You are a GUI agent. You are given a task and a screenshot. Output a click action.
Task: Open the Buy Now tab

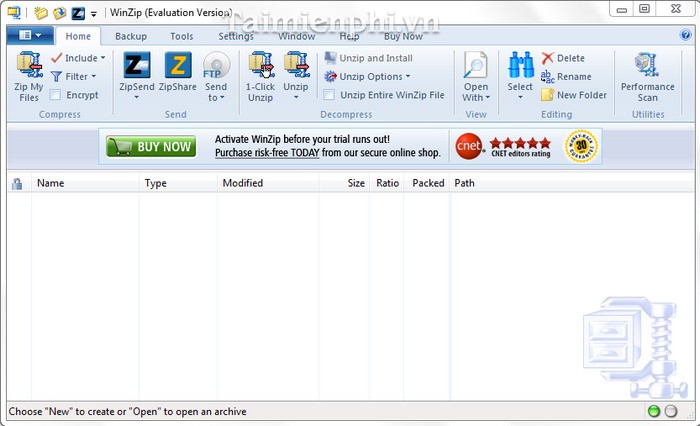tap(403, 36)
